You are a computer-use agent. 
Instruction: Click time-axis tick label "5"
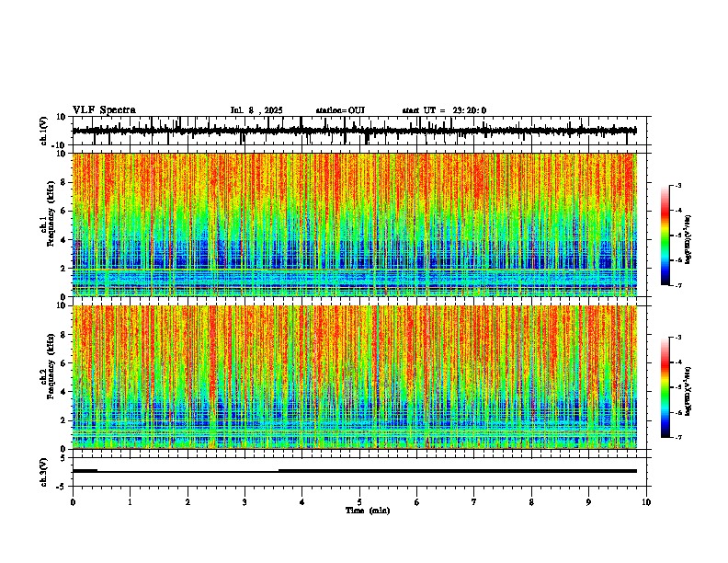click(x=359, y=502)
